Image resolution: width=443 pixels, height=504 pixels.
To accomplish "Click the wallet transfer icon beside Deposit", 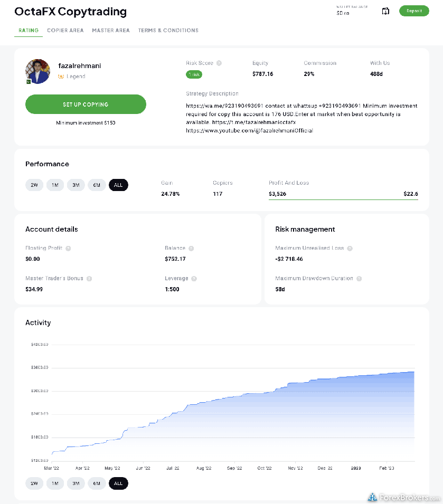I will click(385, 11).
